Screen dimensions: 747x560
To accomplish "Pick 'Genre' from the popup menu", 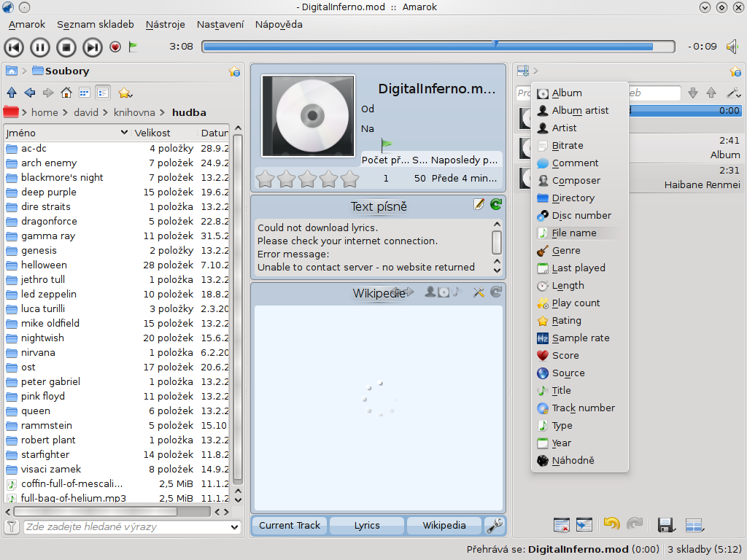I will [x=580, y=251].
